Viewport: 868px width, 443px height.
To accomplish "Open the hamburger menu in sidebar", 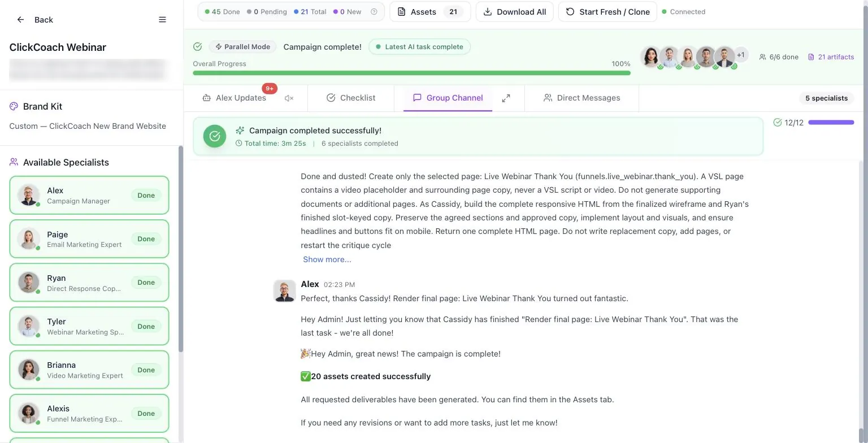I will (x=162, y=20).
